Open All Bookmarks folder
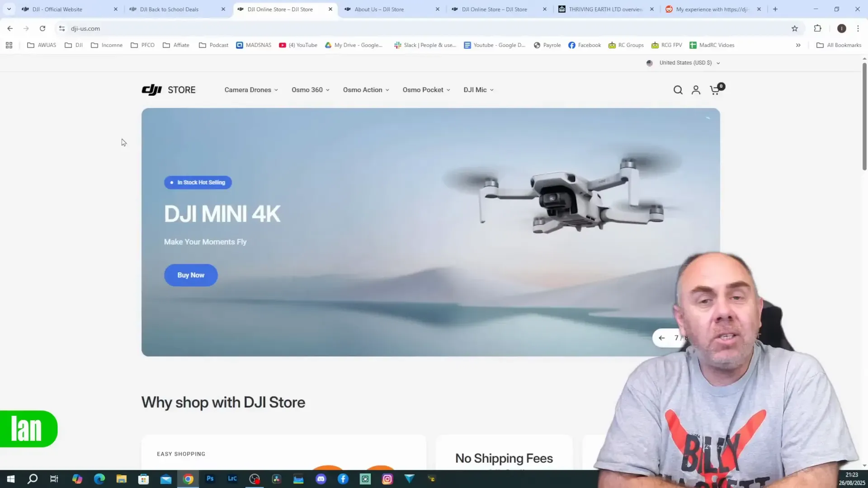This screenshot has height=488, width=868. (x=839, y=45)
